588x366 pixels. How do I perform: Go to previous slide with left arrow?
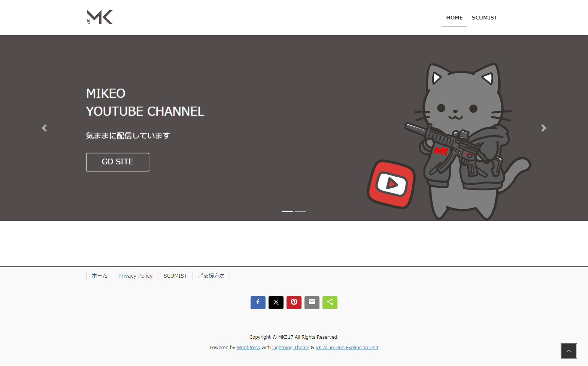pos(44,128)
